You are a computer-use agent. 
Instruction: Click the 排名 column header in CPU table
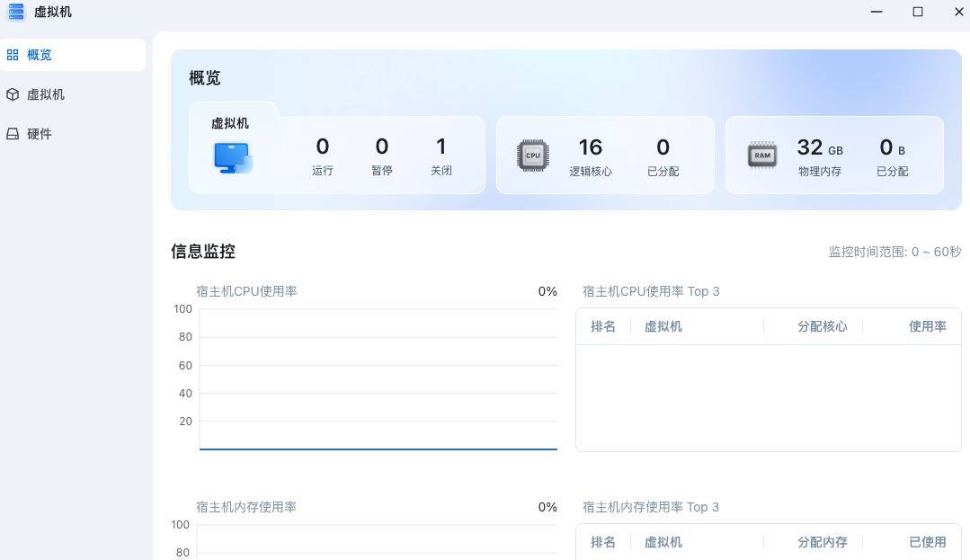point(602,326)
